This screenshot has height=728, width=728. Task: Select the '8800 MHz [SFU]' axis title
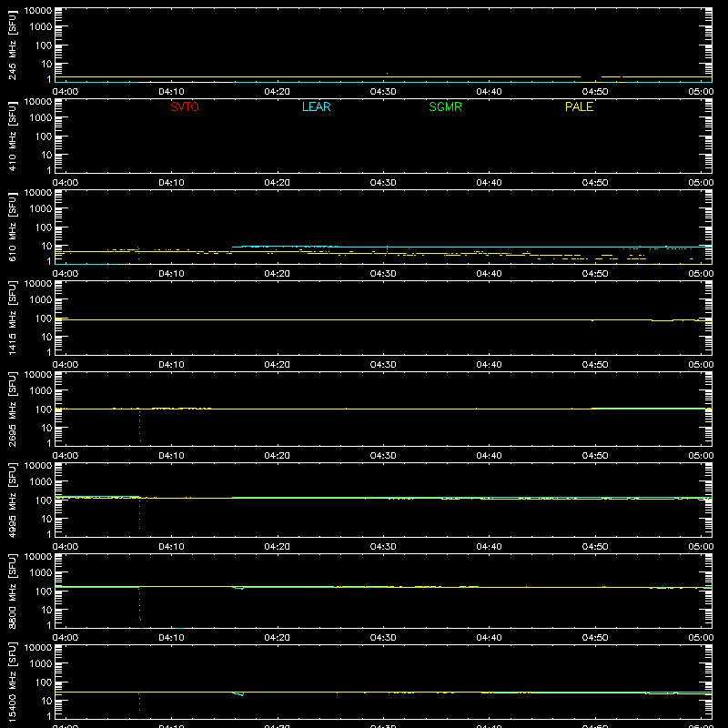(12, 591)
